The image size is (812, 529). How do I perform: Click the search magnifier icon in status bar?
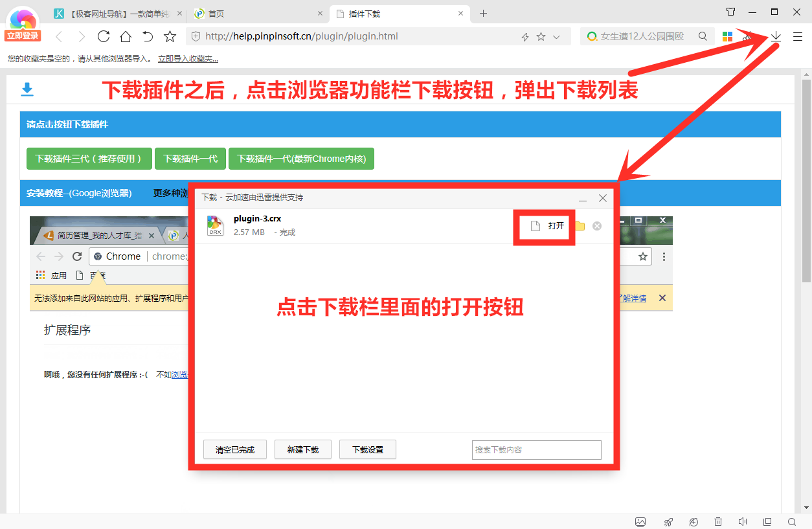tap(791, 522)
